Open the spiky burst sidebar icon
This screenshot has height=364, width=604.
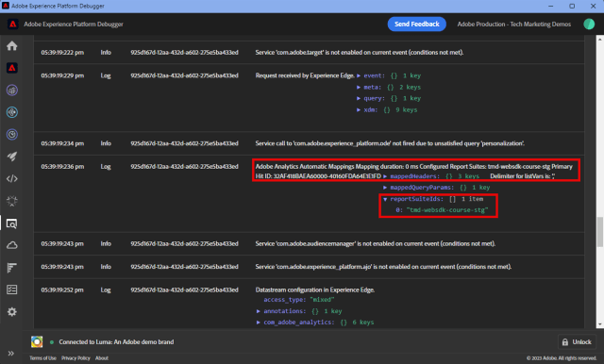(x=12, y=201)
